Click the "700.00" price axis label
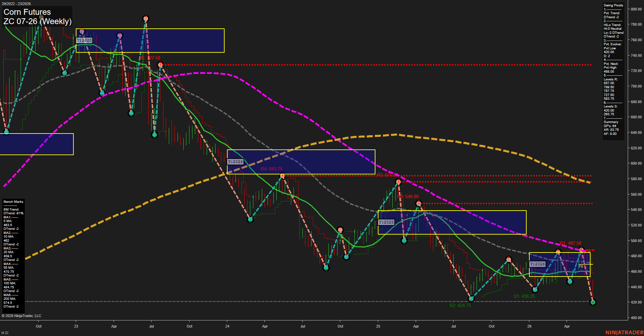Image resolution: width=644 pixels, height=336 pixels. tap(636, 86)
